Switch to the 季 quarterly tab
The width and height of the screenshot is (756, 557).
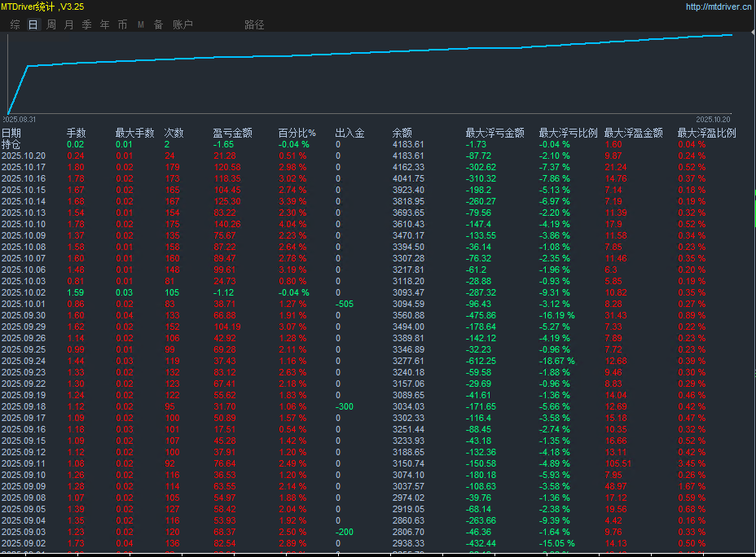[87, 24]
